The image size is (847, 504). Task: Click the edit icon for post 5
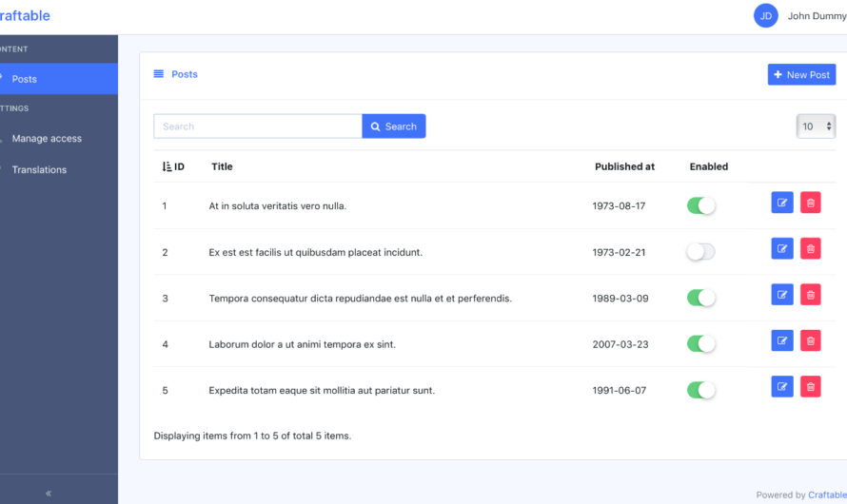[x=781, y=386]
